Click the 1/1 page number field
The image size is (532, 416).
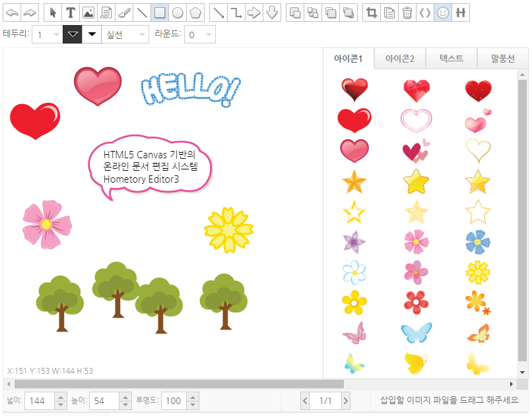[x=325, y=401]
